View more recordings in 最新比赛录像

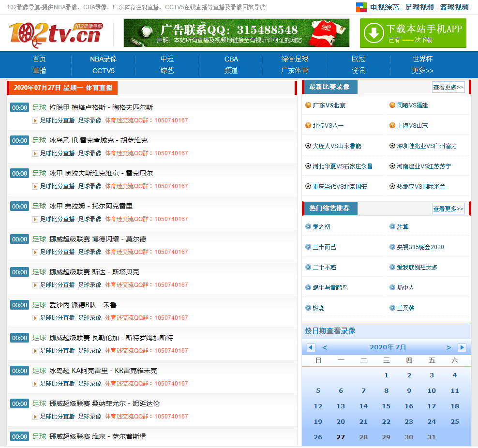point(448,87)
